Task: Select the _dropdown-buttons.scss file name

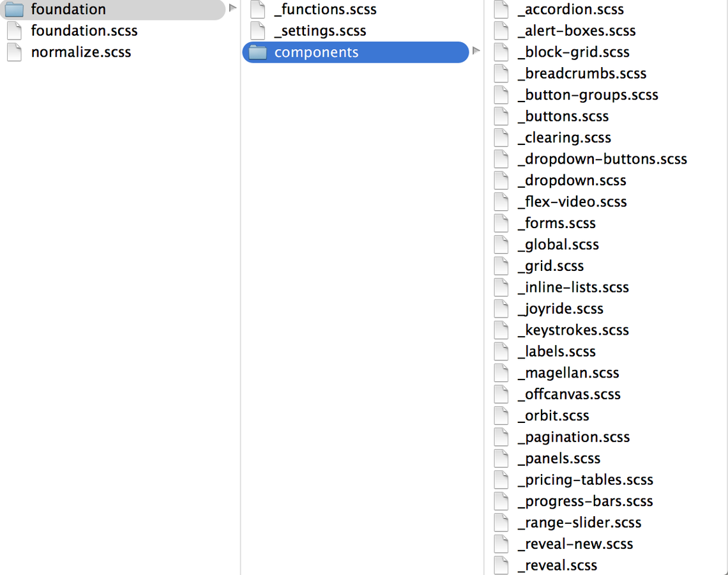Action: (x=603, y=159)
